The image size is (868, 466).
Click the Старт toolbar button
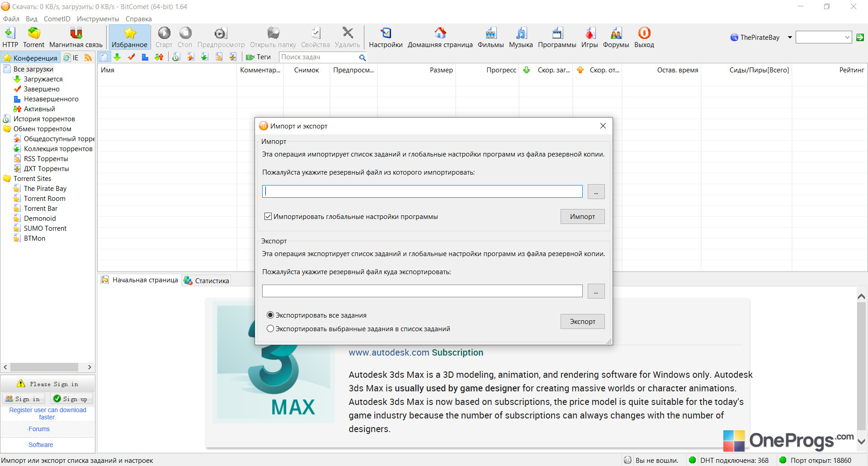click(x=164, y=37)
